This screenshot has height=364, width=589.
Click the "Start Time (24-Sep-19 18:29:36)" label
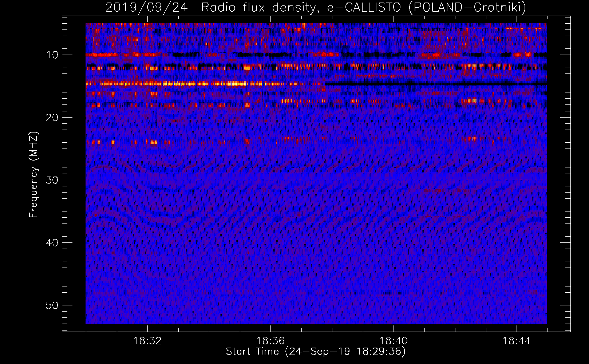click(316, 352)
